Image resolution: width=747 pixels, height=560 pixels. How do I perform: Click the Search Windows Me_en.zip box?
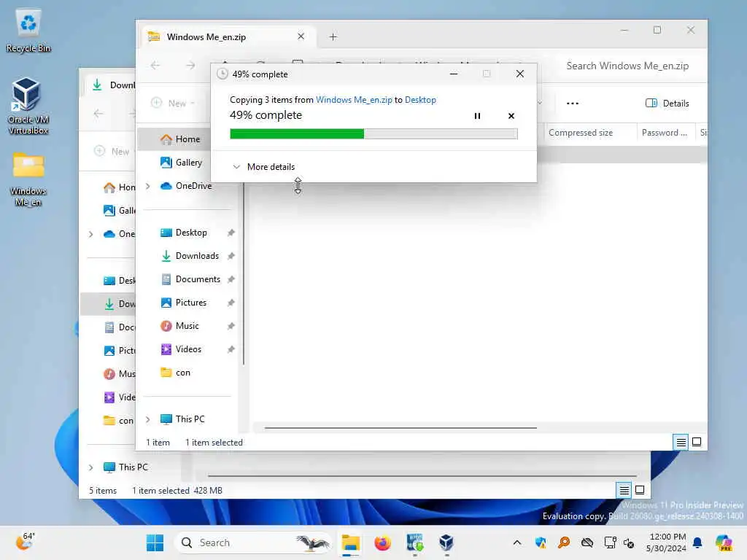pyautogui.click(x=627, y=66)
